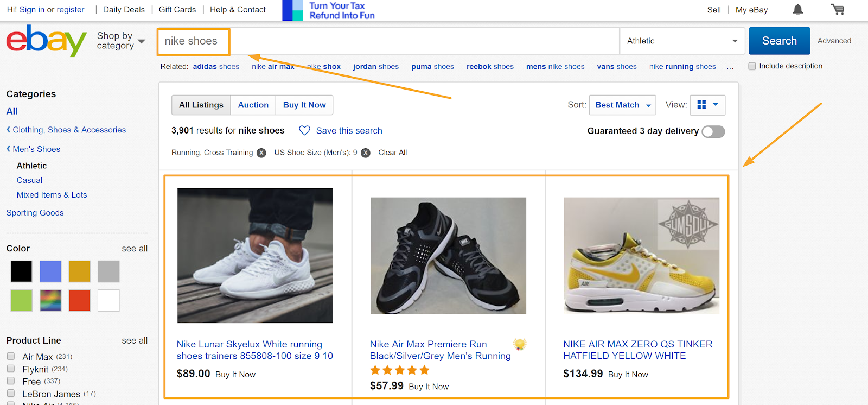The image size is (868, 405).
Task: See all Color options
Action: [135, 249]
